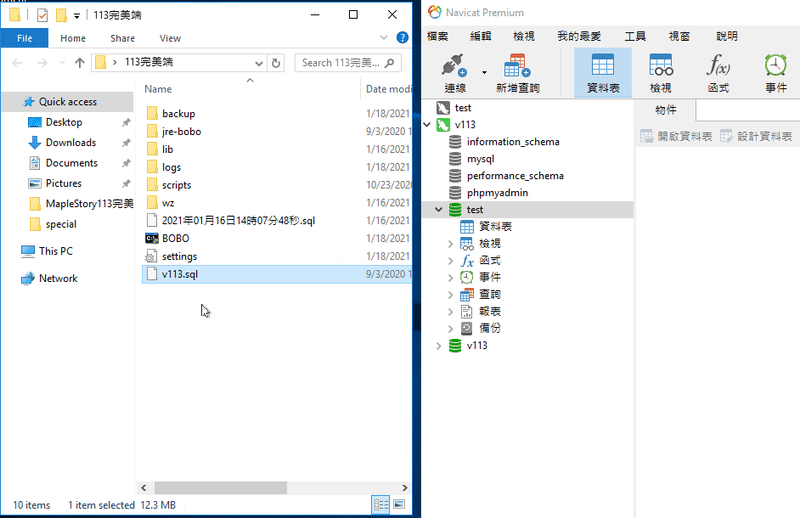Open the Share ribbon tab in Explorer
Viewport: 800px width, 518px height.
[122, 38]
